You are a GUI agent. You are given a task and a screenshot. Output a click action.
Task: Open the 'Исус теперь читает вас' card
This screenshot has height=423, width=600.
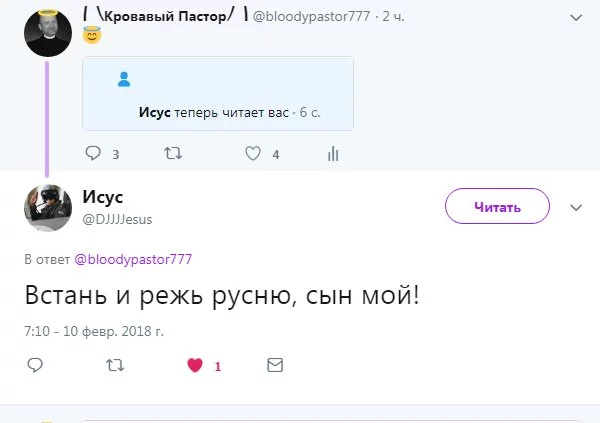click(218, 93)
